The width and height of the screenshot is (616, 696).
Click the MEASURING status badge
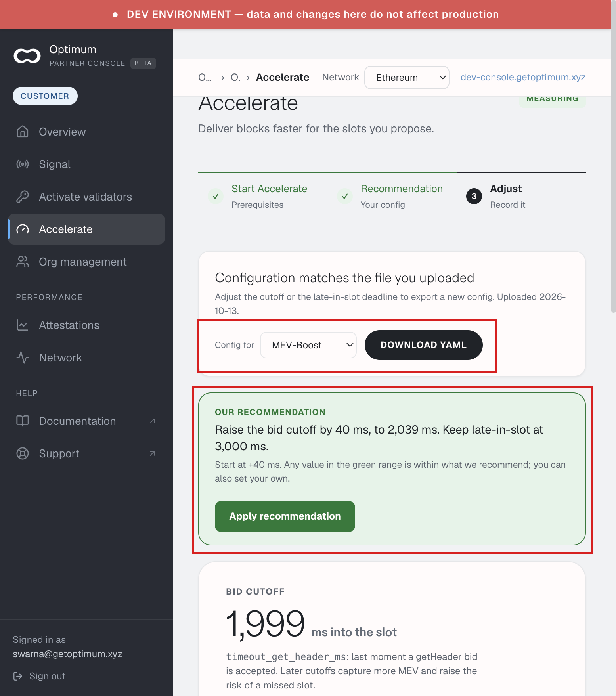(x=553, y=99)
